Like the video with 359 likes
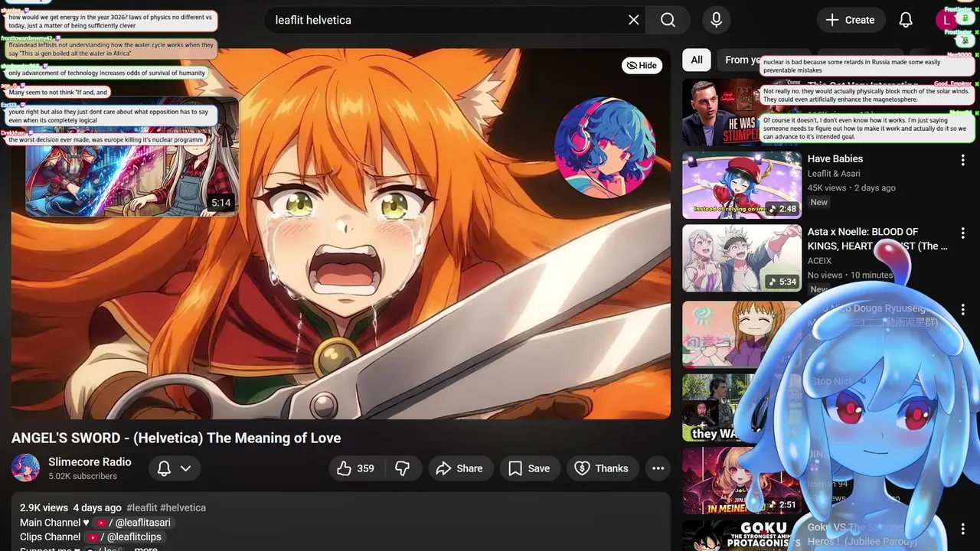This screenshot has height=551, width=980. (355, 468)
